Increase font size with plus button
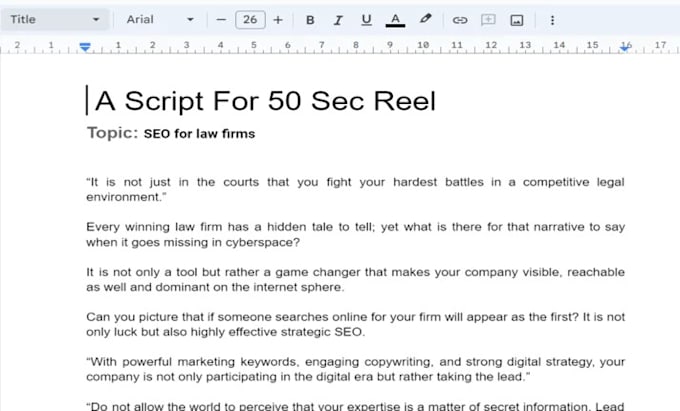This screenshot has height=411, width=680. [277, 19]
